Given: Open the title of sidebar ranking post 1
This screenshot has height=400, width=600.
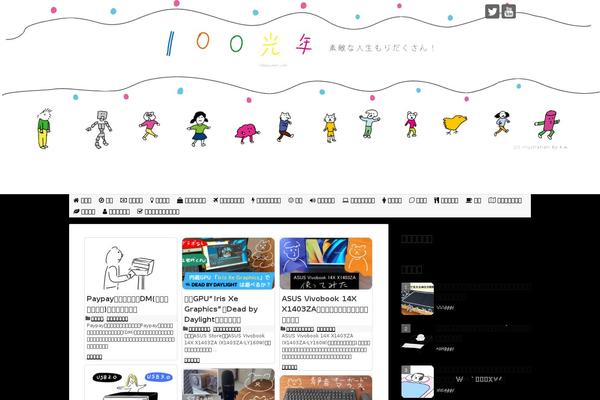Looking at the screenshot, I should click(x=484, y=291).
